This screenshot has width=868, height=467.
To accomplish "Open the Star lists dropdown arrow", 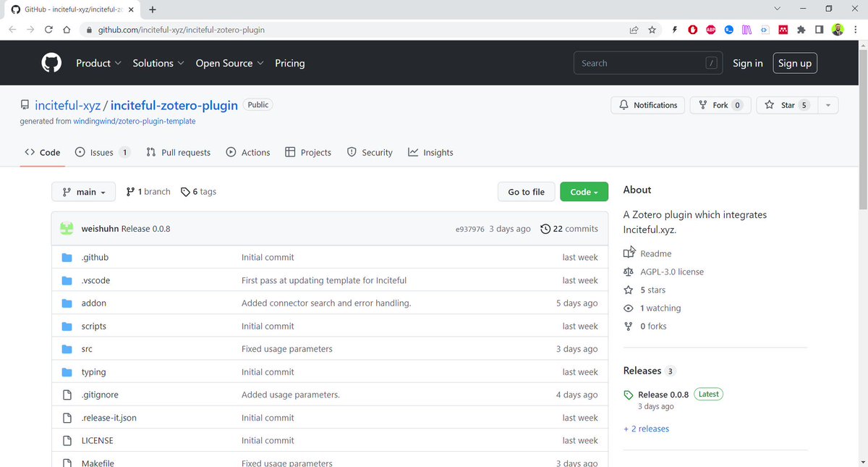I will pyautogui.click(x=828, y=105).
